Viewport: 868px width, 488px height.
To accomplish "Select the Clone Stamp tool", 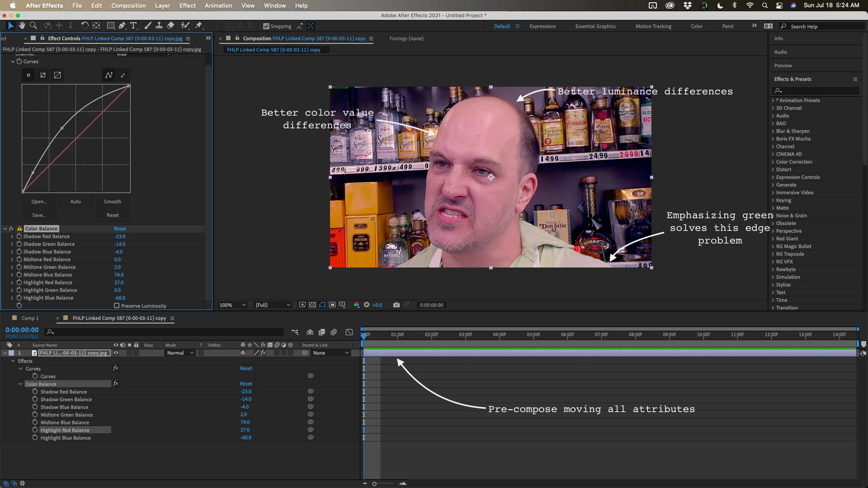I will 159,26.
